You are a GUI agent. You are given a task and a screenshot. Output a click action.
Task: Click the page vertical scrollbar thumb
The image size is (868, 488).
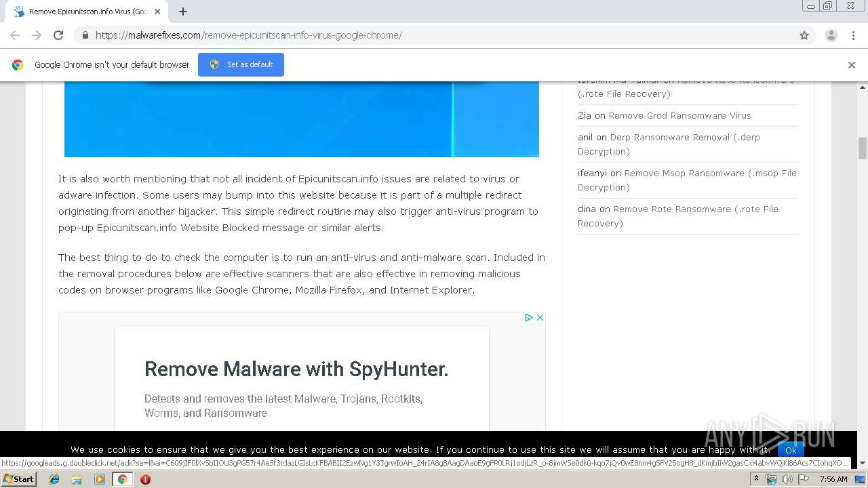[x=863, y=148]
